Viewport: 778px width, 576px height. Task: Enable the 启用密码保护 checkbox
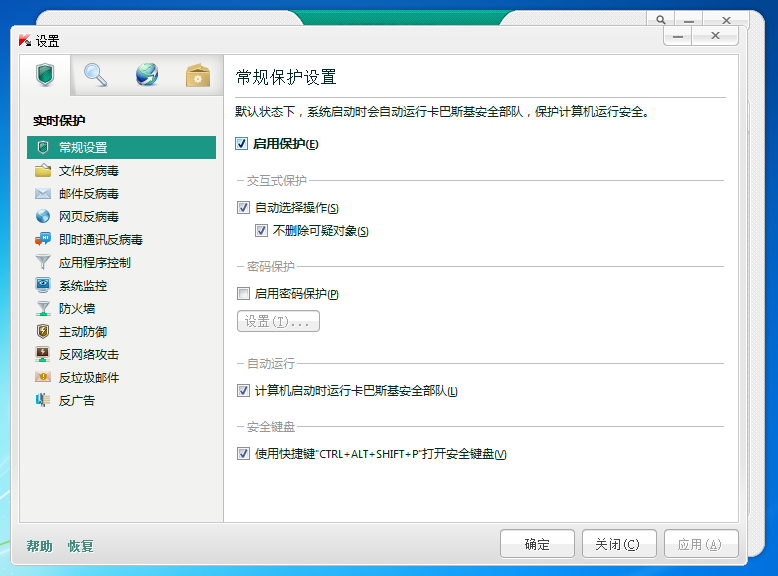(x=243, y=294)
